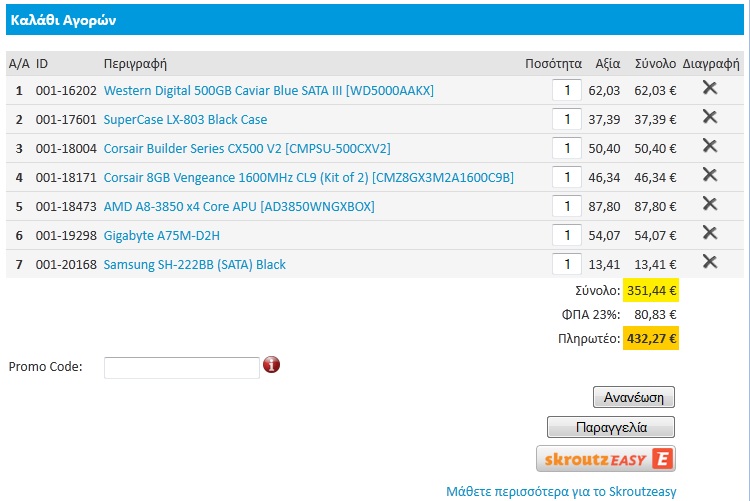The height and width of the screenshot is (501, 750).
Task: Click the quantity field for Western Digital 500GB
Action: coord(567,90)
